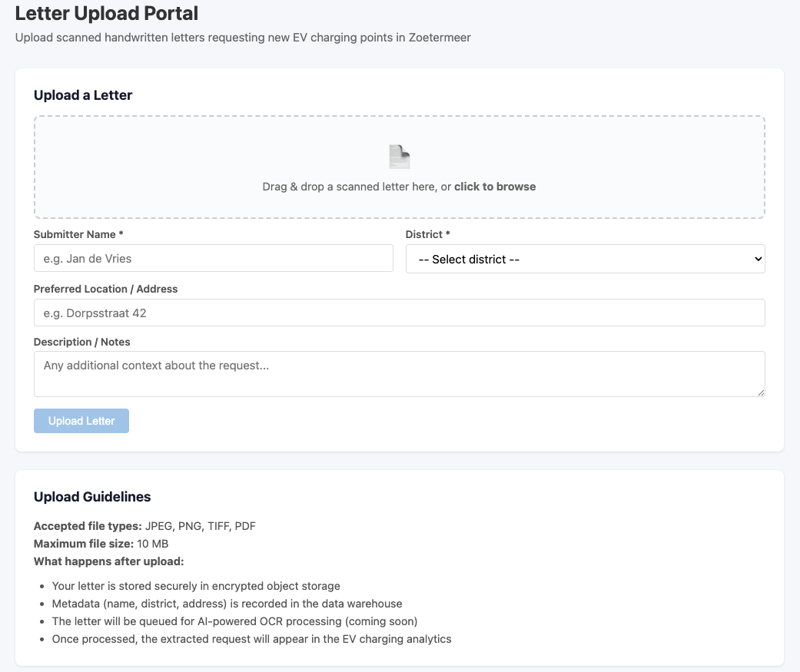Screen dimensions: 800x672
Task: Click the Upload a Letter heading
Action: [x=83, y=95]
